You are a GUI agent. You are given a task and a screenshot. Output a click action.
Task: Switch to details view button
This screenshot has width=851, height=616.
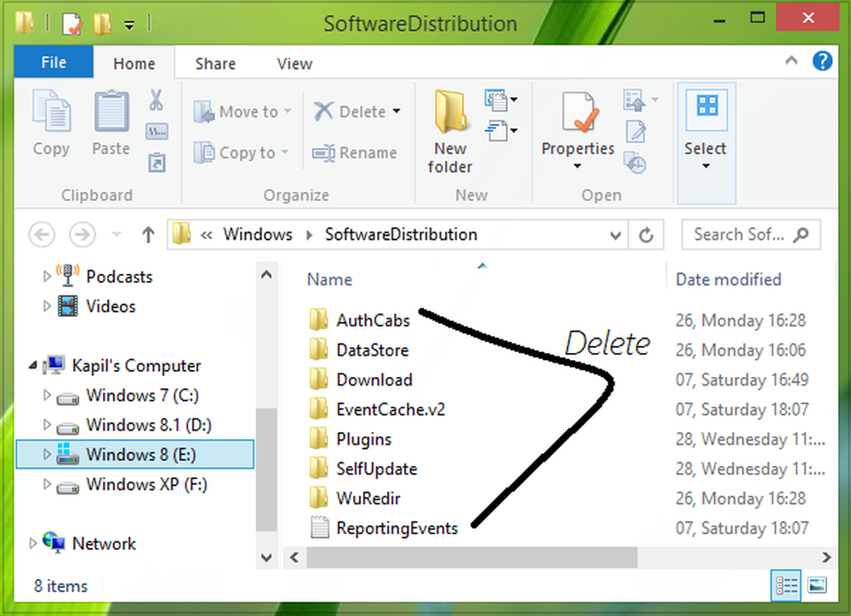pos(787,585)
